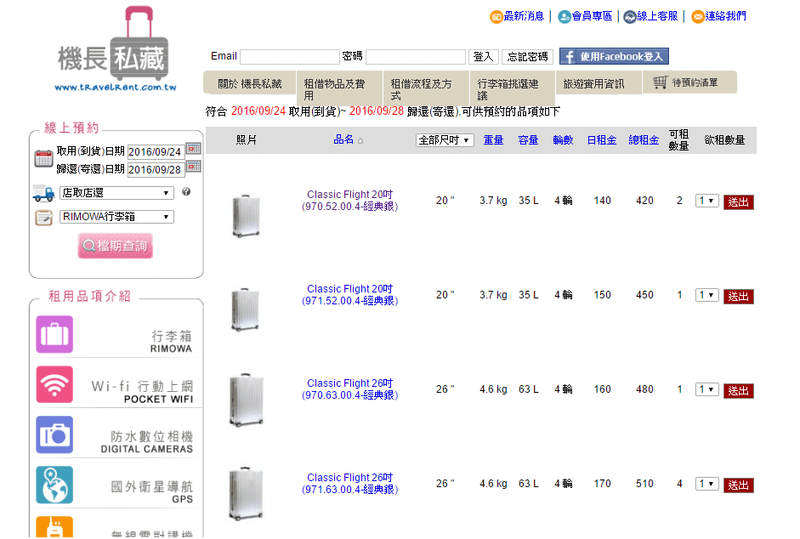Open calendar picker for pickup date
800x539 pixels.
[193, 149]
